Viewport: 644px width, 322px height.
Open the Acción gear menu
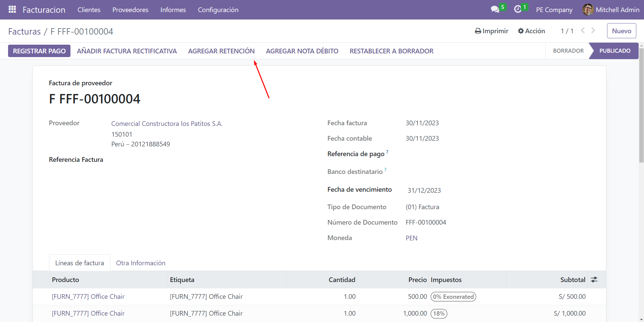pyautogui.click(x=531, y=31)
